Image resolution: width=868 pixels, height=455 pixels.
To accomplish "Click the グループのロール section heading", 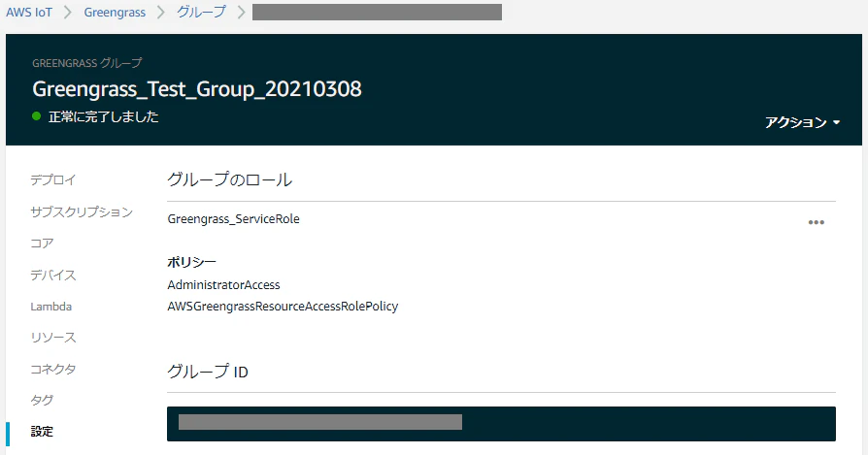I will (x=230, y=179).
